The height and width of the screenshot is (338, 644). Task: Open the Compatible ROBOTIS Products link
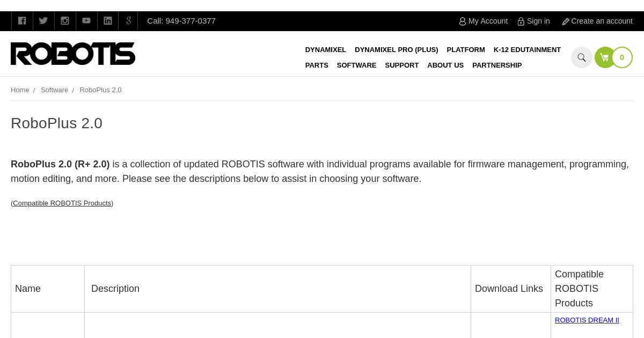[x=62, y=203]
